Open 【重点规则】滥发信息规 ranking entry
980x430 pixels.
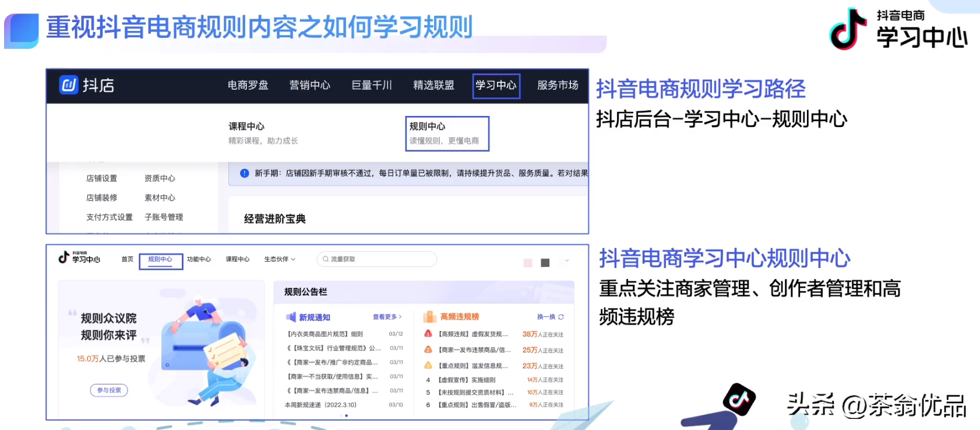[473, 365]
